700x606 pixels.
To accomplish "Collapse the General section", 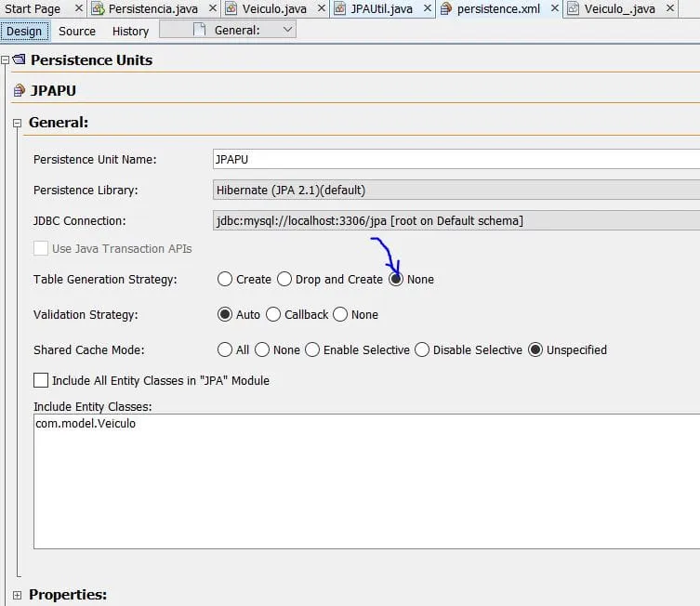I will pos(17,123).
